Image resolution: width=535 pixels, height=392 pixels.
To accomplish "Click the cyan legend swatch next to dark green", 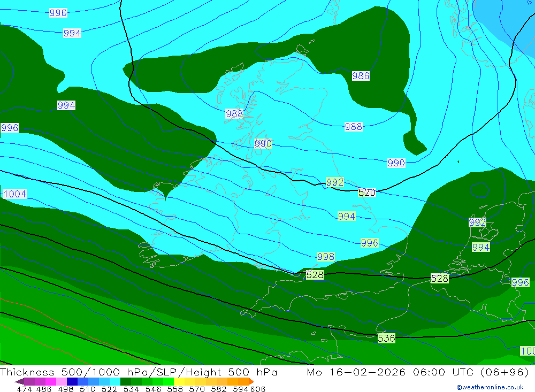I will 115,381.
